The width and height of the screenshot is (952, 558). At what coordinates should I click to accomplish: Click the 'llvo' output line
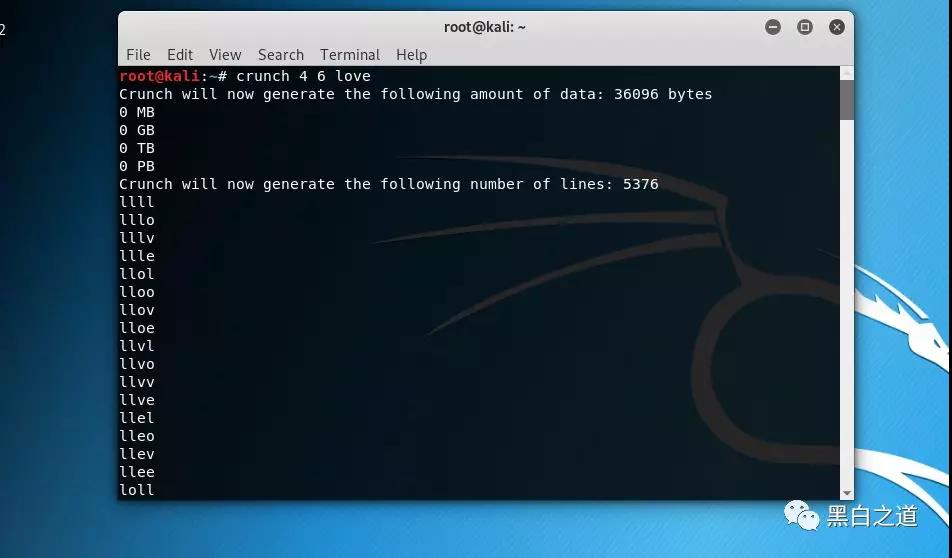click(137, 364)
